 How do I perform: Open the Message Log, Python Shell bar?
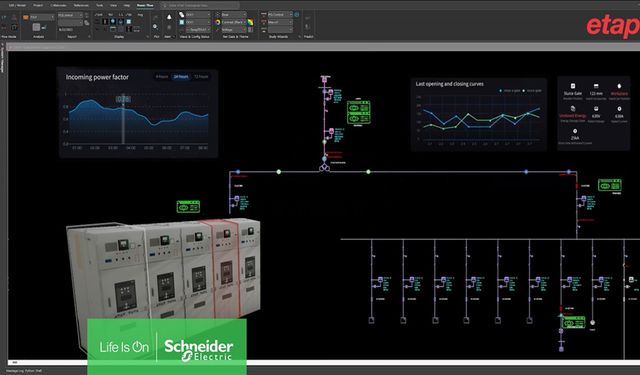(x=24, y=371)
